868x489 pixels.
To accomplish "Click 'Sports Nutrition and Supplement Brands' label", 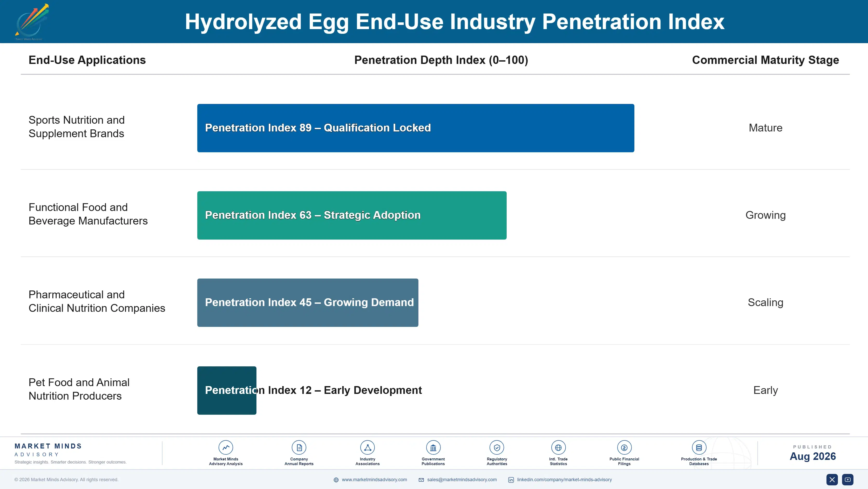I will pos(77,127).
